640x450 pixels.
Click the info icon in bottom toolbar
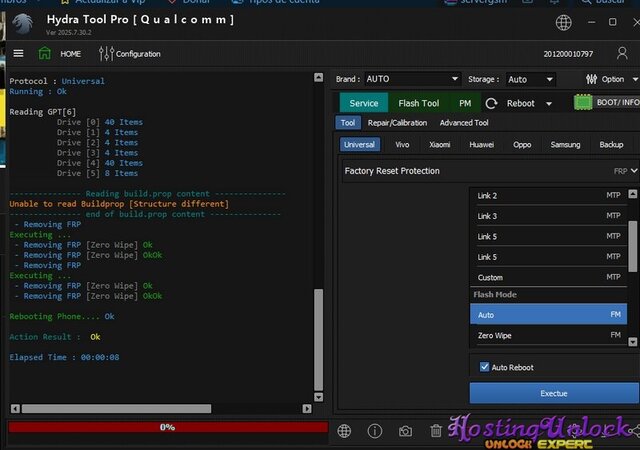375,431
